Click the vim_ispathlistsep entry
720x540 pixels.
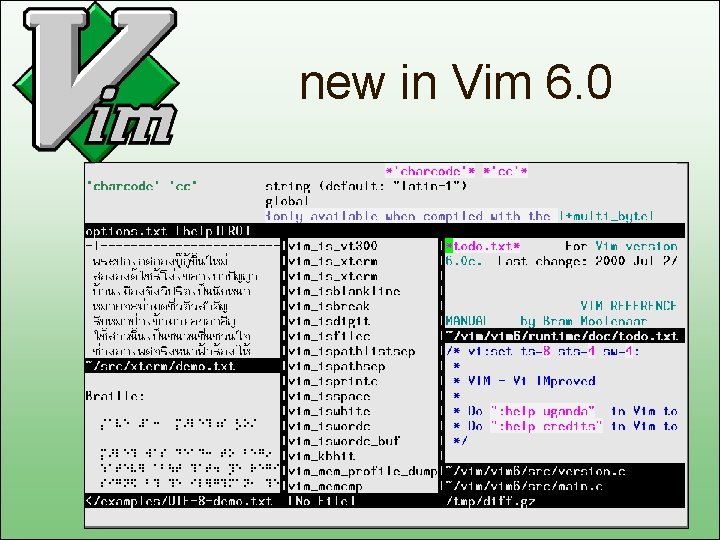tap(352, 351)
